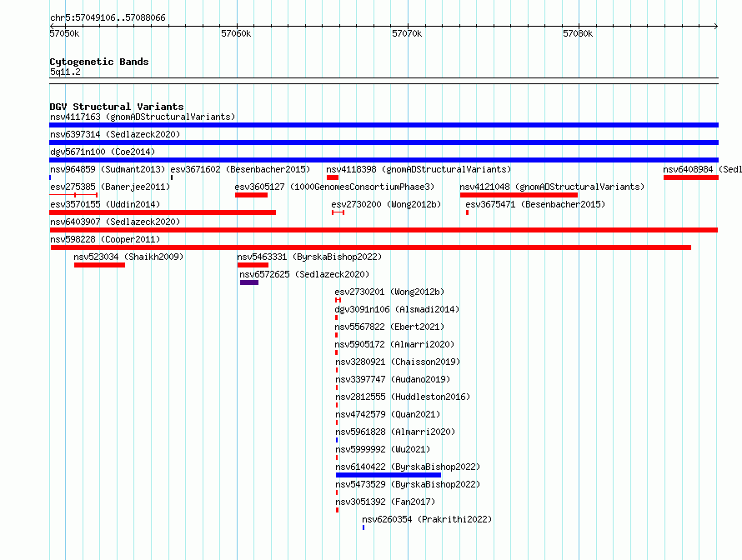Viewport: 742px width, 560px height.
Task: Open the nsv6397314 (Sedlazeck2020) label
Action: pos(115,134)
